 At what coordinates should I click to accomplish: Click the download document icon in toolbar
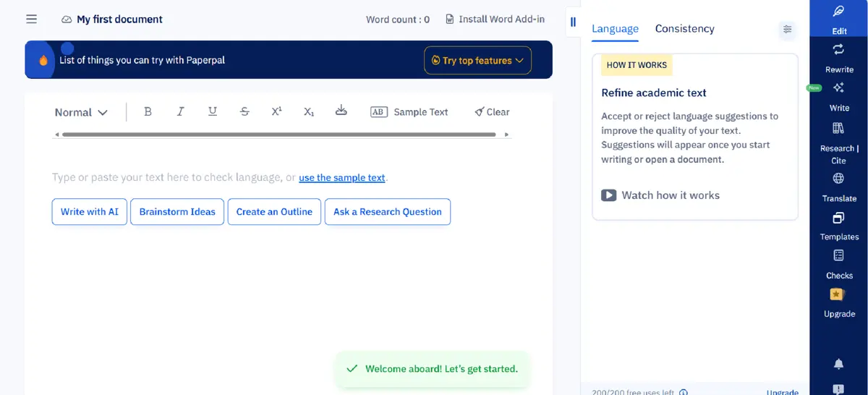point(341,111)
